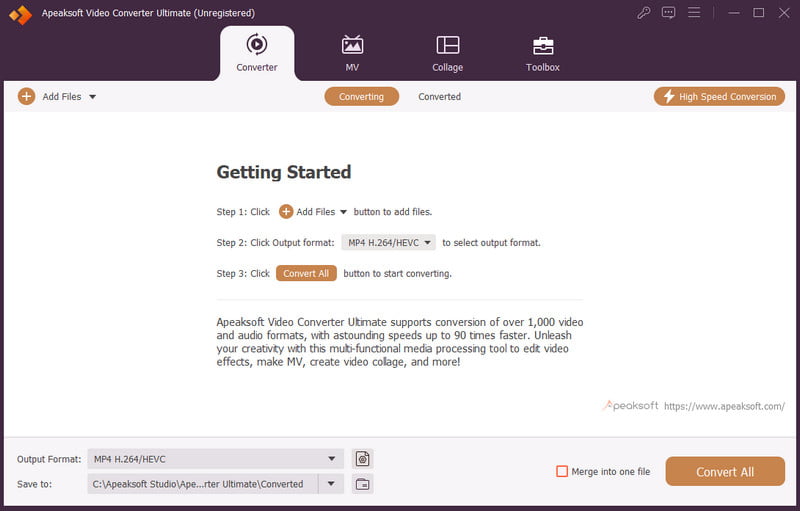Click the plus icon beside Add Files

pos(26,97)
